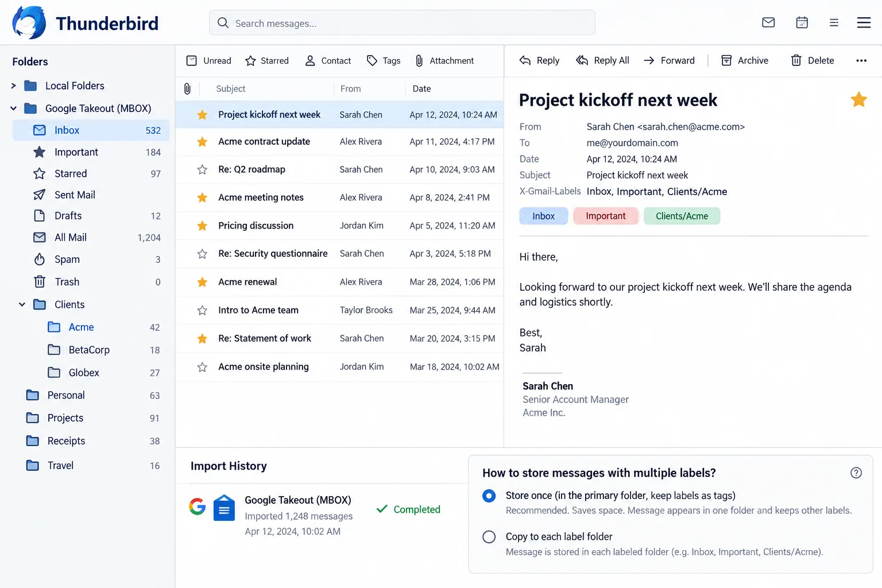Click the red Important label tag
Image resolution: width=882 pixels, height=588 pixels.
point(606,216)
